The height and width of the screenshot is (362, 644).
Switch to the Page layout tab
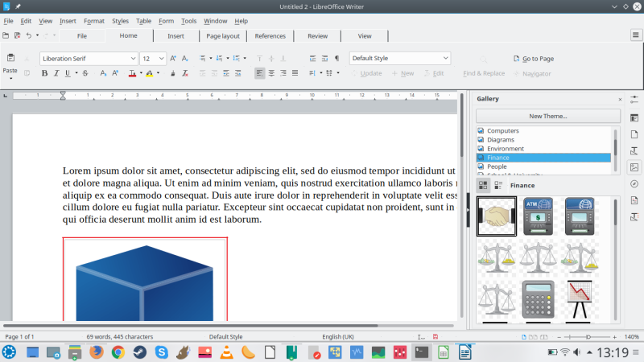point(223,36)
